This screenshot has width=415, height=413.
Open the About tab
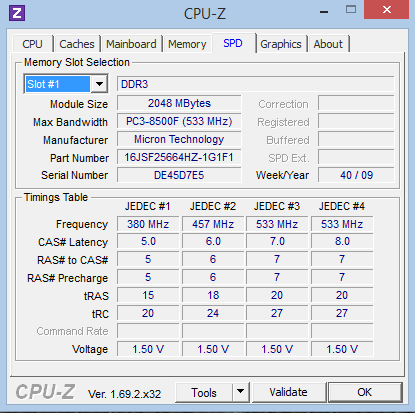point(328,44)
